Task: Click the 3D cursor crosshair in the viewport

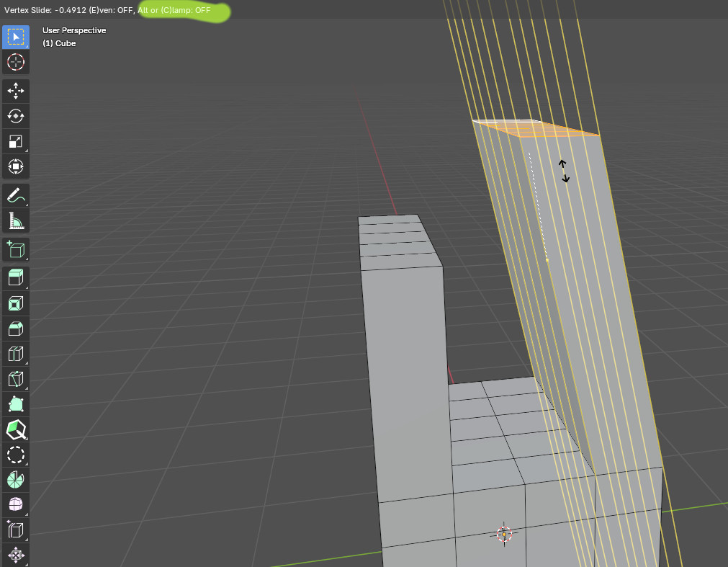Action: click(504, 535)
